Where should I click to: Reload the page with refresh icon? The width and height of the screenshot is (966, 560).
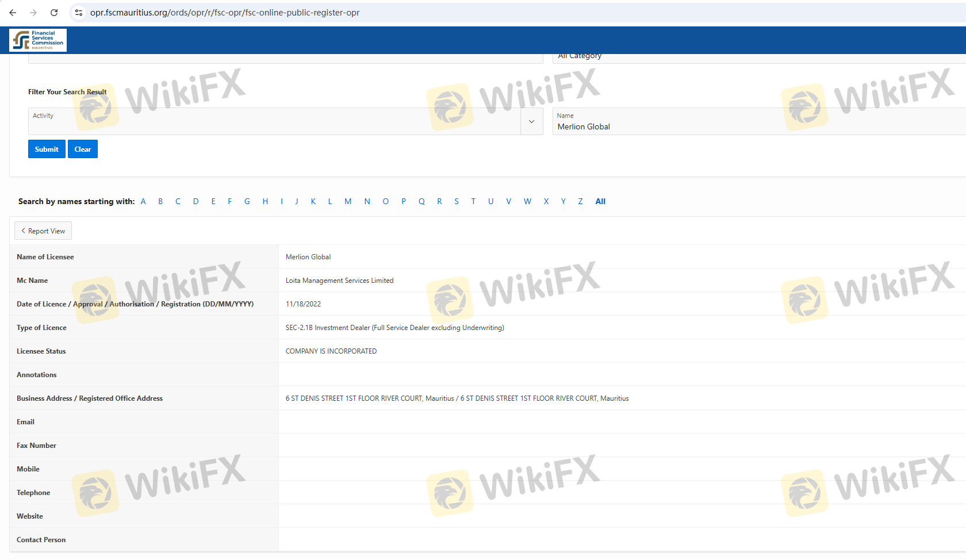[54, 13]
